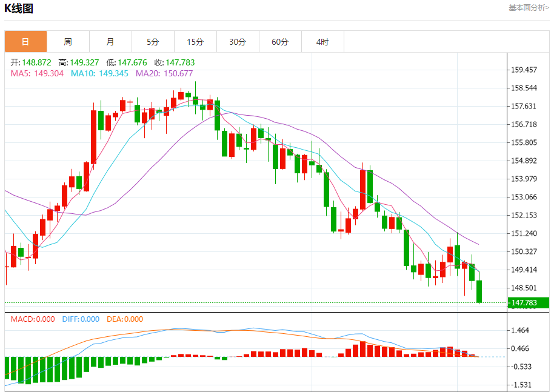Click the 158.544 price axis label
551x392 pixels.
pos(524,88)
